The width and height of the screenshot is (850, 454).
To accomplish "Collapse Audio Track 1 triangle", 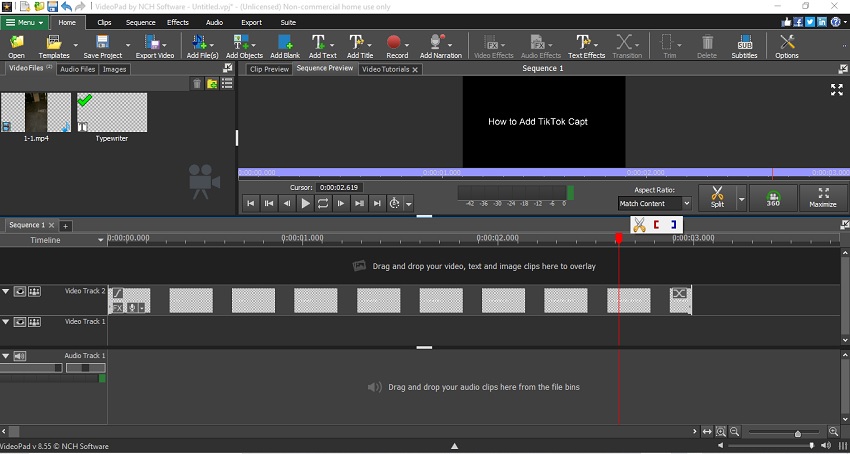I will [x=6, y=356].
